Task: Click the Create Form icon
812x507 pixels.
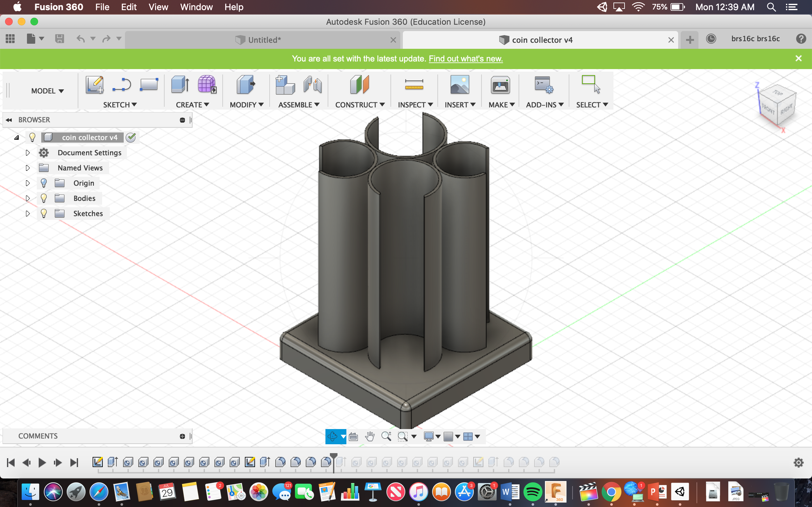Action: (207, 85)
